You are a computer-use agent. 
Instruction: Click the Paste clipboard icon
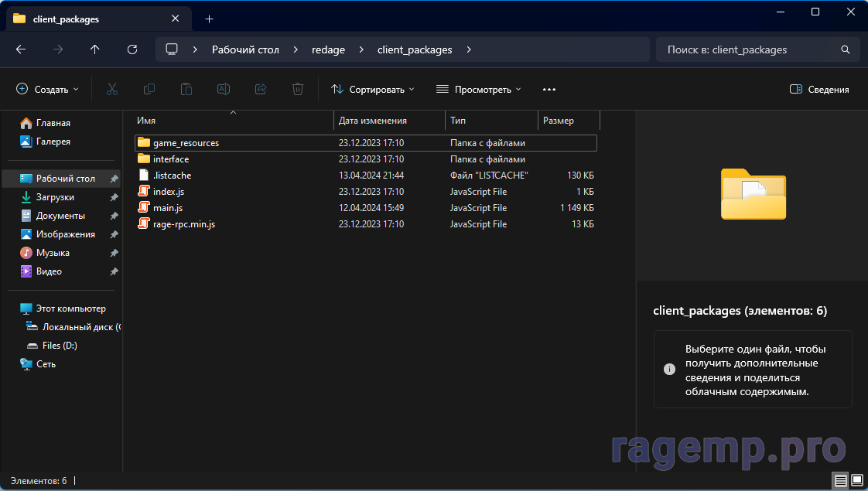click(x=186, y=90)
